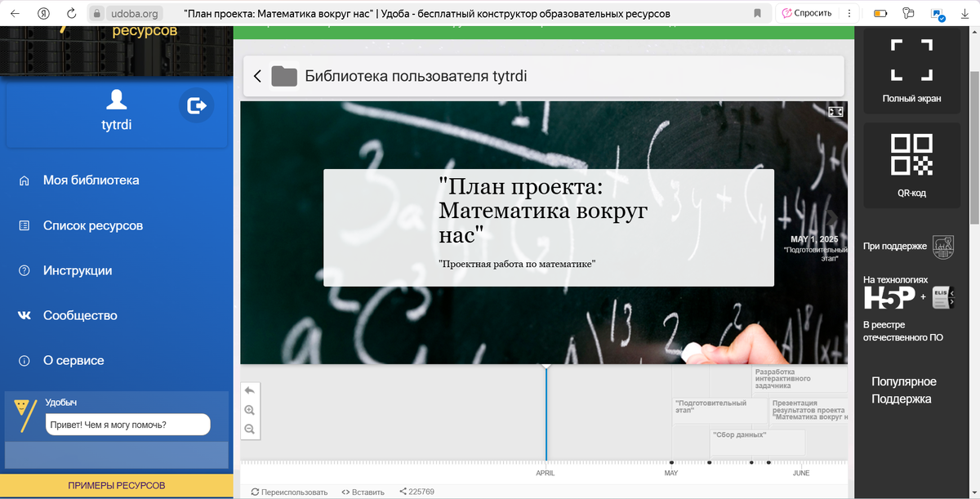Click Полный экран button in right panel
Viewport: 980px width, 499px height.
click(911, 71)
